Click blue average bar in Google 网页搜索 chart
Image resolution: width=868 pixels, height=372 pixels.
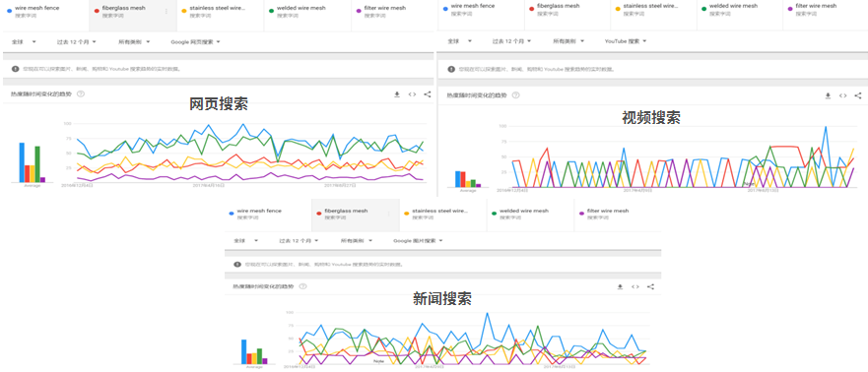(x=22, y=162)
